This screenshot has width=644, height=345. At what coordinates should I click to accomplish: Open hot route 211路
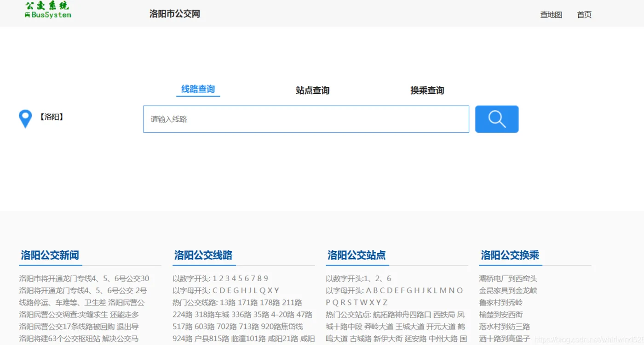292,302
